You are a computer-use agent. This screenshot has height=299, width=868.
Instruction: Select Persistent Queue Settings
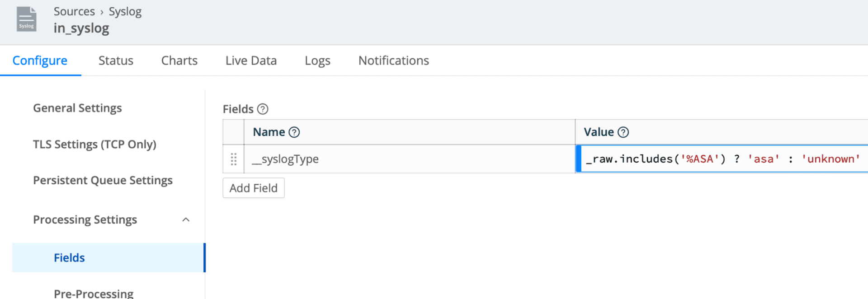pyautogui.click(x=103, y=180)
